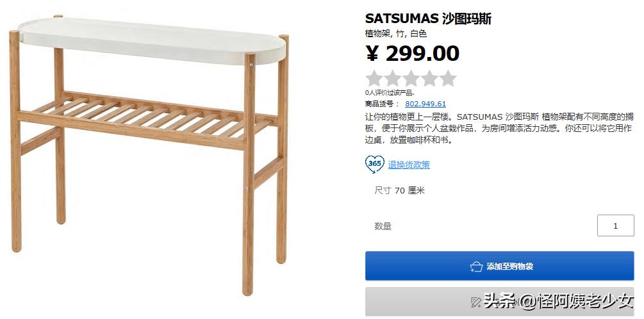Select the 尺寸 70 厘米 size option
The width and height of the screenshot is (644, 319).
click(399, 190)
